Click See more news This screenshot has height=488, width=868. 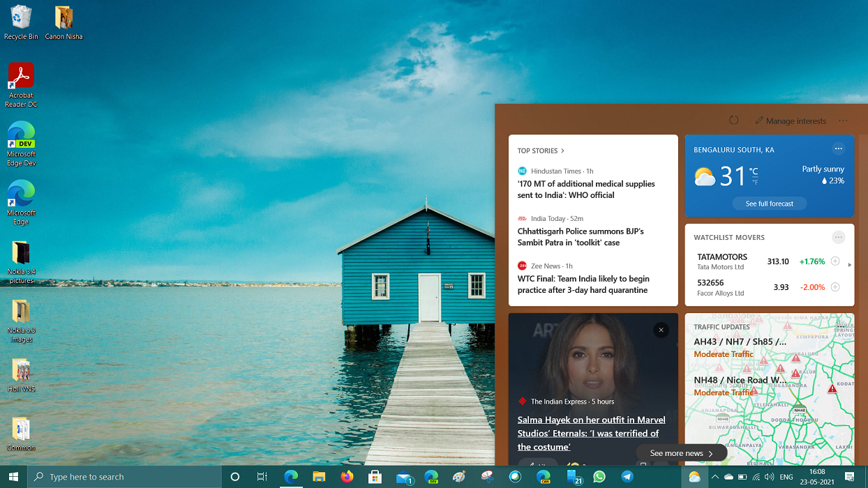(x=681, y=452)
